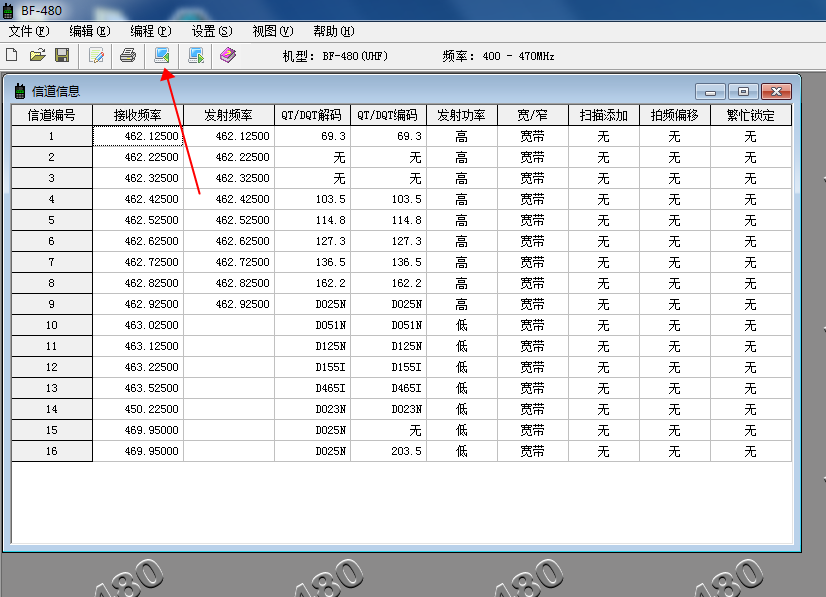The height and width of the screenshot is (597, 826).
Task: Click QT/DQT decode cell 127.3
Action: [312, 241]
